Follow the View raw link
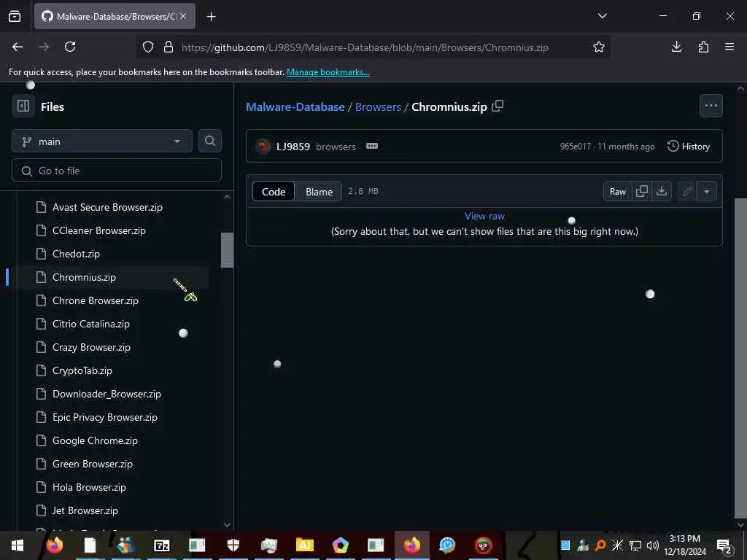This screenshot has width=747, height=560. [x=484, y=216]
